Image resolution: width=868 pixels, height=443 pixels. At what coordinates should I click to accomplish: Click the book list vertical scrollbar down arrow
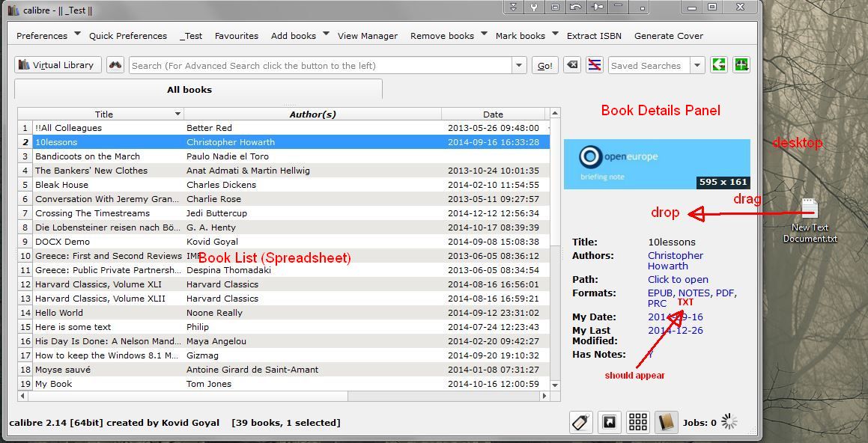point(555,385)
